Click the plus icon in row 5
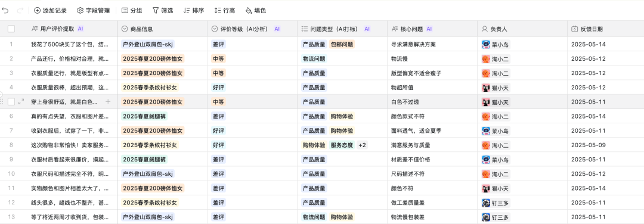The width and height of the screenshot is (644, 224). coord(108,101)
